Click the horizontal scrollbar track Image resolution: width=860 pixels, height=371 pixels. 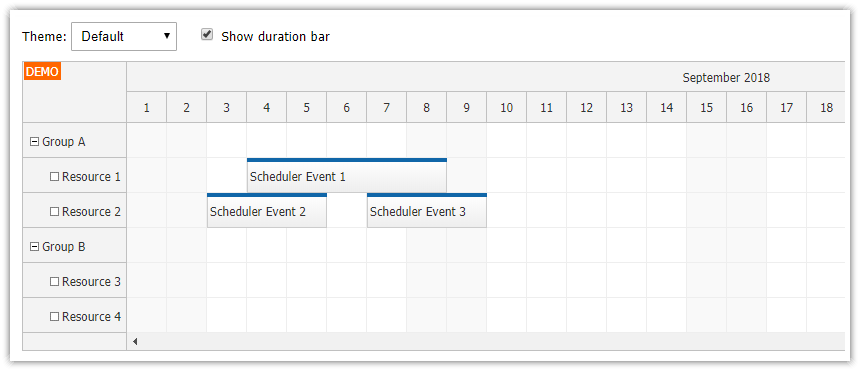click(x=493, y=341)
